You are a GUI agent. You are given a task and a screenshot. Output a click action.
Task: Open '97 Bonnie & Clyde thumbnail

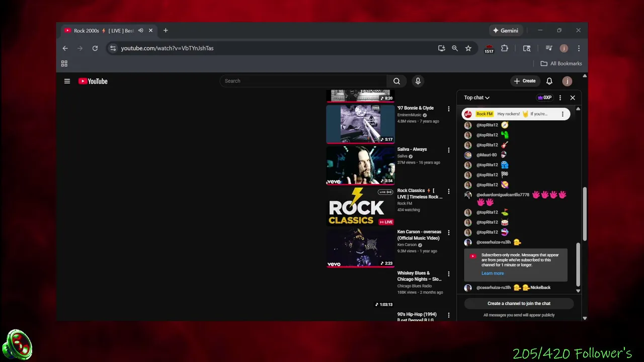(x=360, y=124)
